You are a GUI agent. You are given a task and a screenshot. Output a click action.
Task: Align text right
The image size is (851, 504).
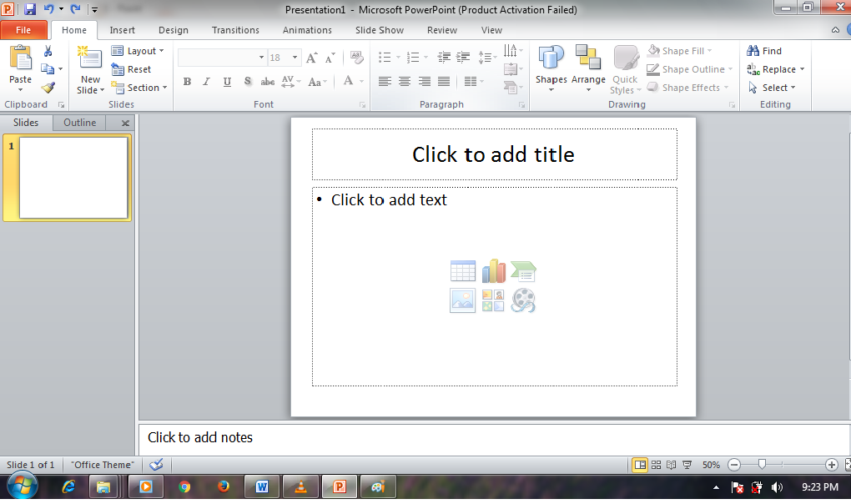425,82
